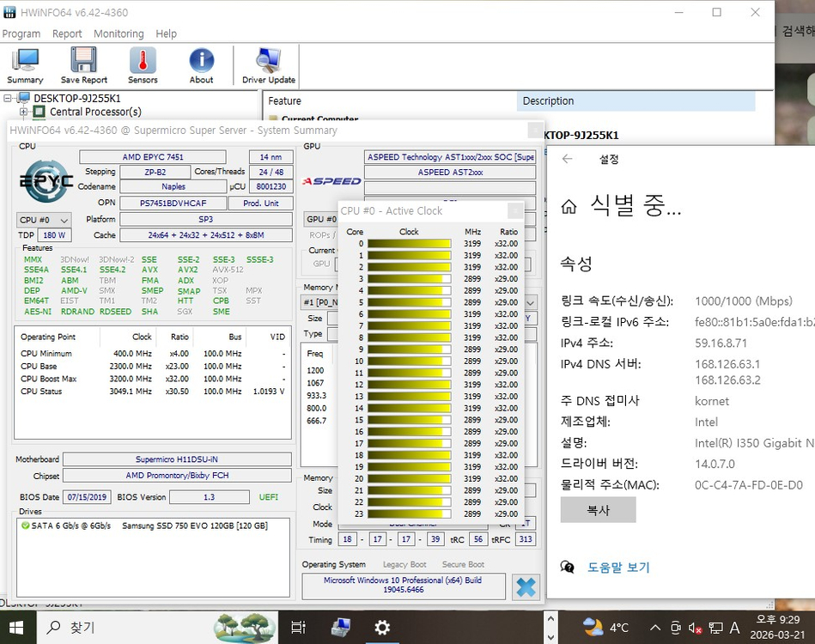Click the blue X close button in System Summary
Viewport: 815px width, 644px height.
click(526, 587)
